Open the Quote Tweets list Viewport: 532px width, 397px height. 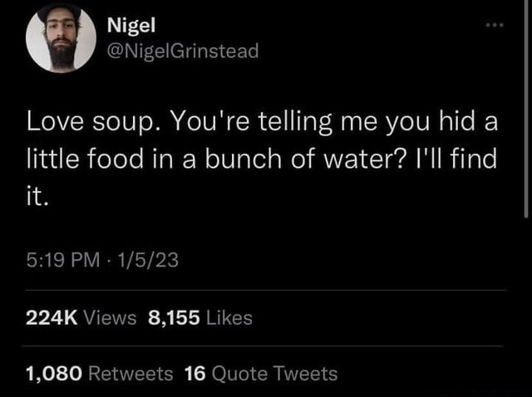coord(275,373)
